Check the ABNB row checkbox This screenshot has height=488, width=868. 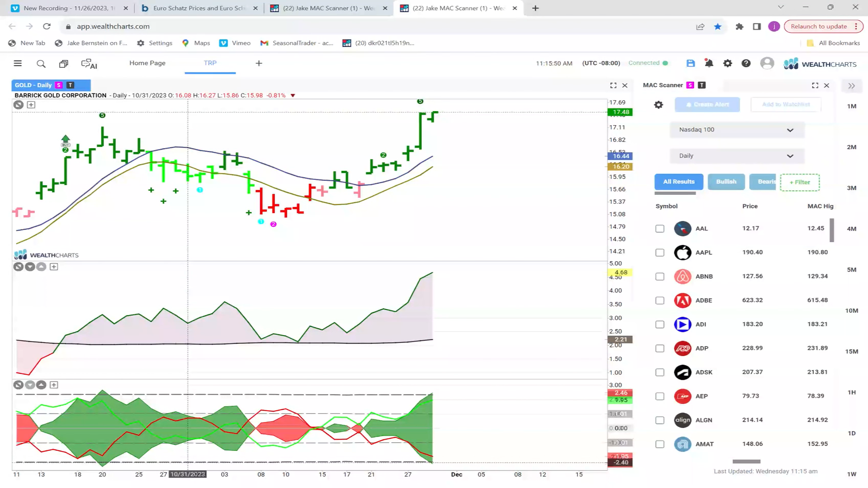coord(660,277)
